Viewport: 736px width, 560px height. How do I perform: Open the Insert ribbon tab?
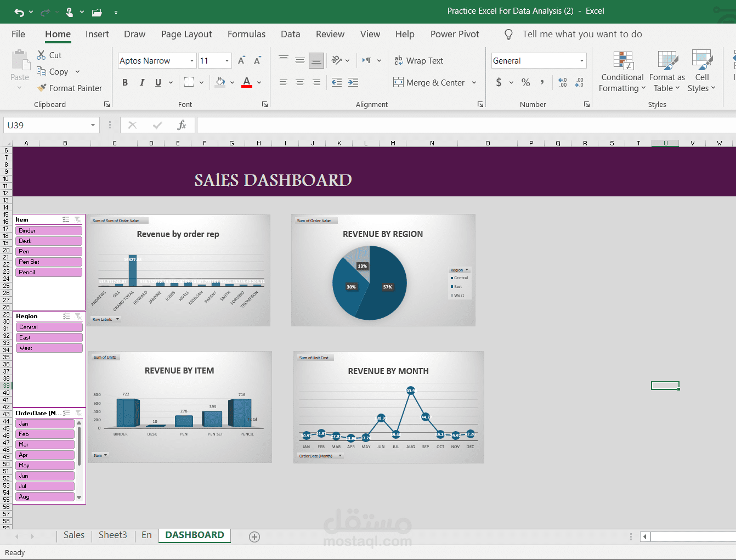click(x=97, y=34)
